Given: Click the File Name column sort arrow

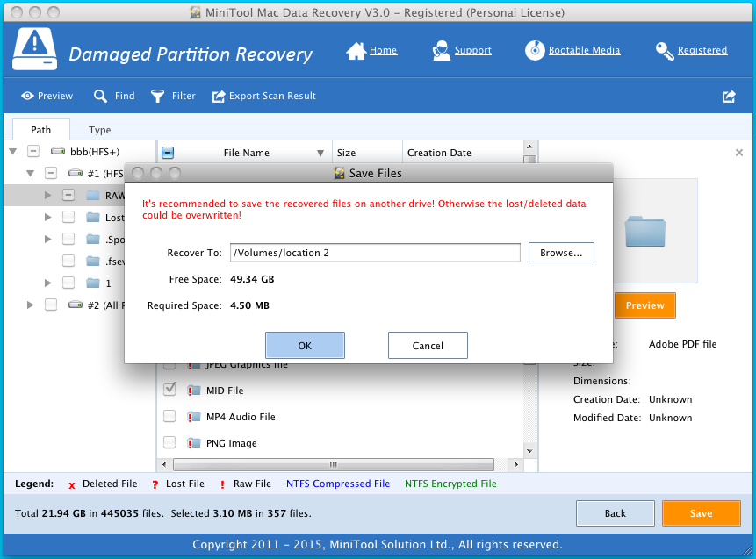Looking at the screenshot, I should 320,154.
